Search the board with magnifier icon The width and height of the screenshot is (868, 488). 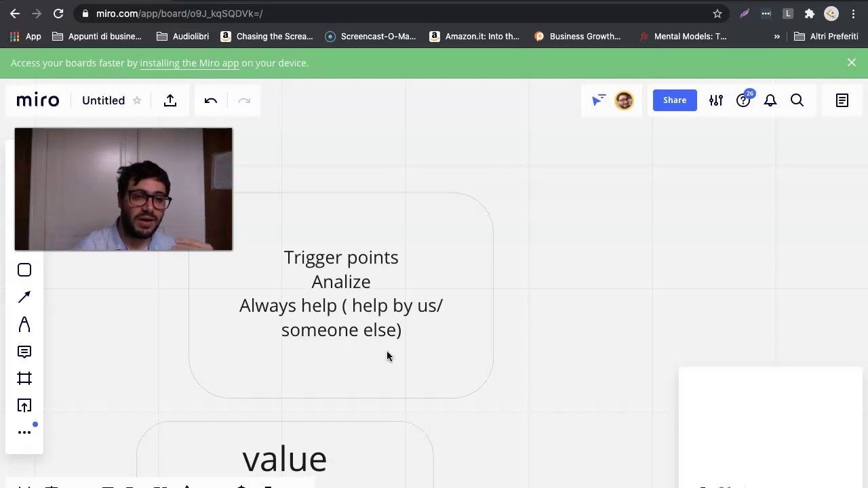pos(797,100)
